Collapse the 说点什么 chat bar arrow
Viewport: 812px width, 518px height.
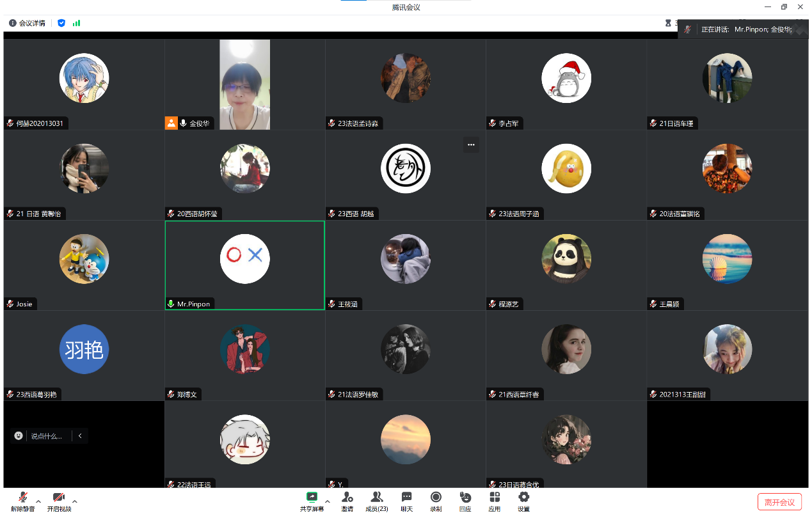coord(80,436)
